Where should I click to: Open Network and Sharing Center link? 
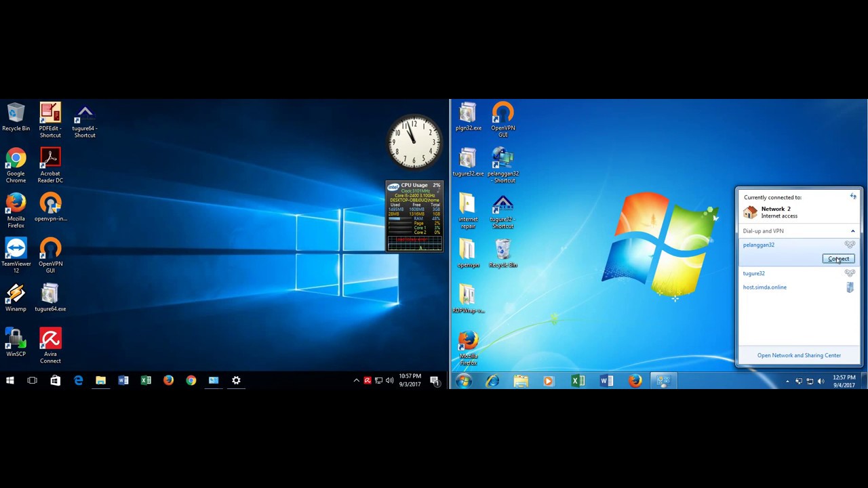click(799, 355)
